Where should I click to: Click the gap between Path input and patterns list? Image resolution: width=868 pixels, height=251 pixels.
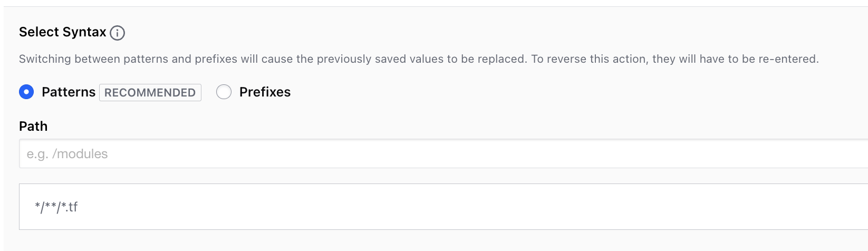(x=422, y=176)
